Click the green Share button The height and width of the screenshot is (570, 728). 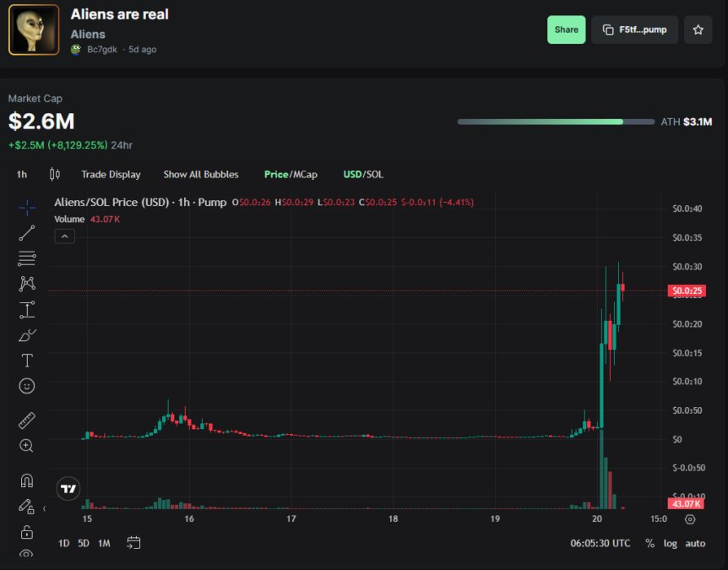click(566, 30)
